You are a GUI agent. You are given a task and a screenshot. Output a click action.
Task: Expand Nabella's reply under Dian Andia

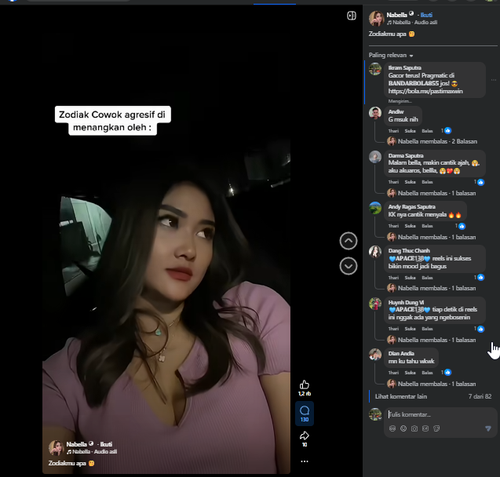pyautogui.click(x=432, y=384)
